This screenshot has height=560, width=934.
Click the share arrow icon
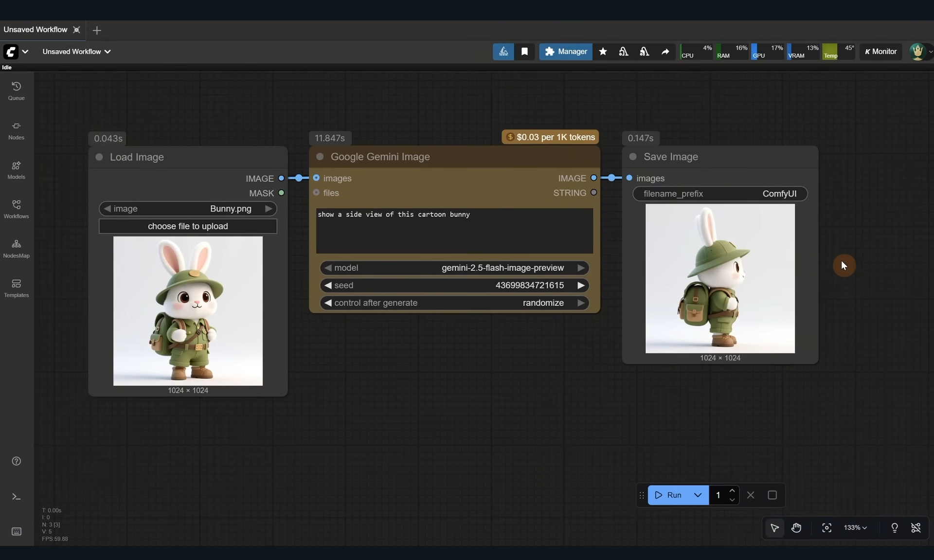coord(665,52)
